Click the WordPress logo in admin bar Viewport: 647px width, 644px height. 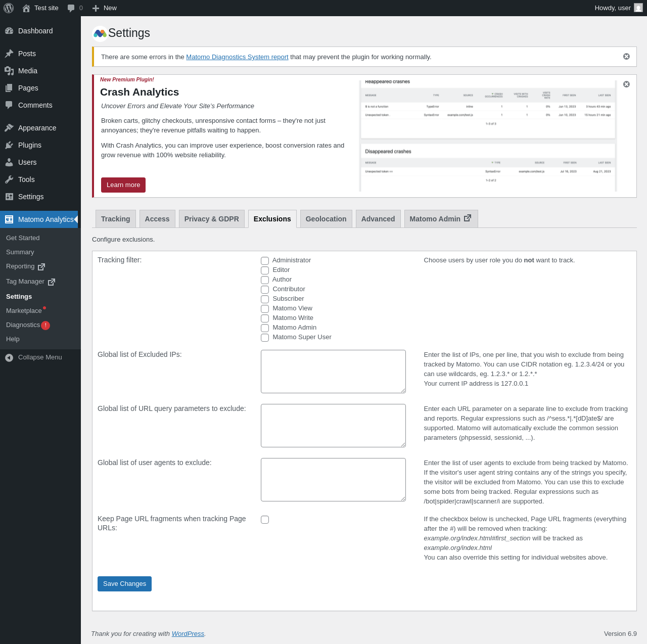pyautogui.click(x=9, y=8)
